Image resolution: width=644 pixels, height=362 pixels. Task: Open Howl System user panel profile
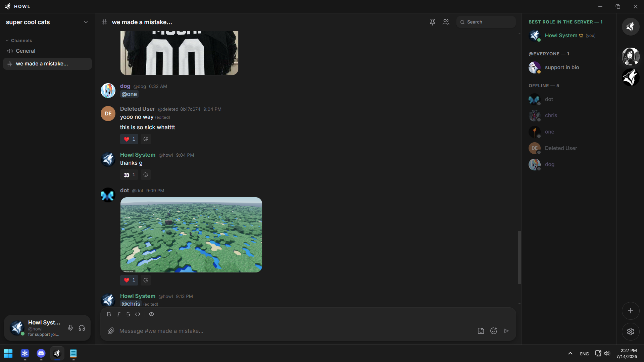pyautogui.click(x=35, y=328)
